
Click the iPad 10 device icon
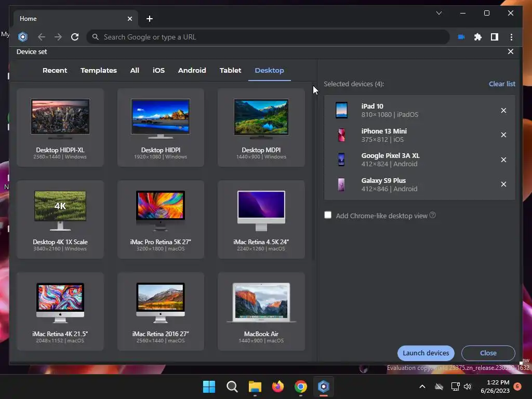341,110
